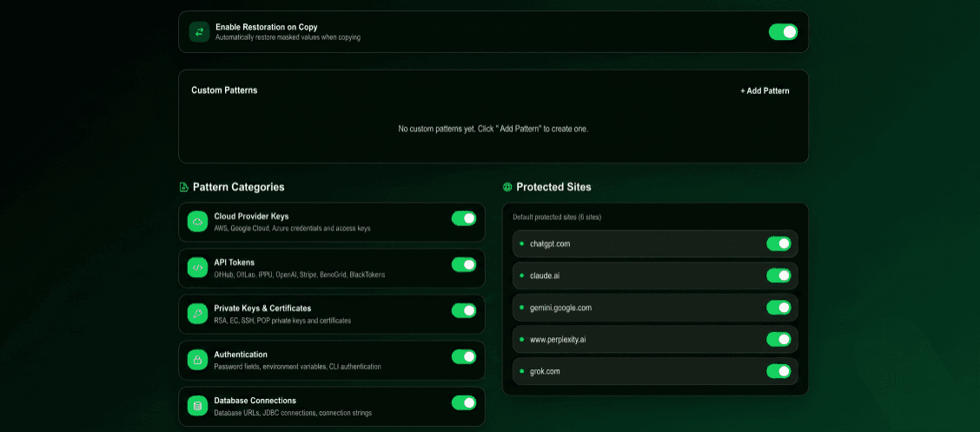Toggle the claude.ai site switch
Screen dimensions: 980x432
(778, 276)
